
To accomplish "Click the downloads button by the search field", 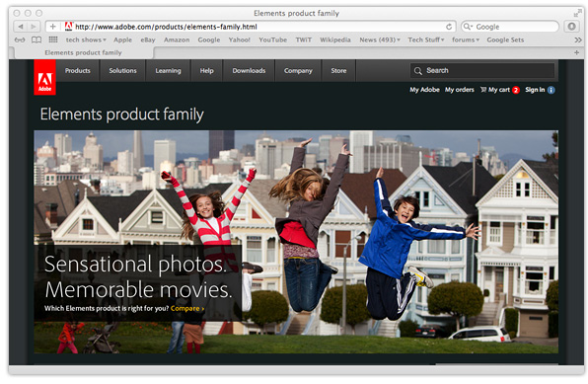I will pos(571,27).
